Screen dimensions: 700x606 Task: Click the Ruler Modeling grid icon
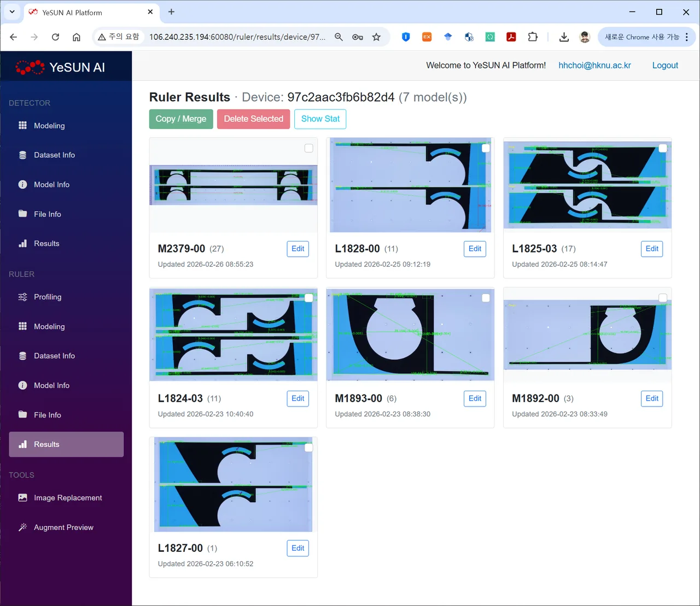coord(22,326)
